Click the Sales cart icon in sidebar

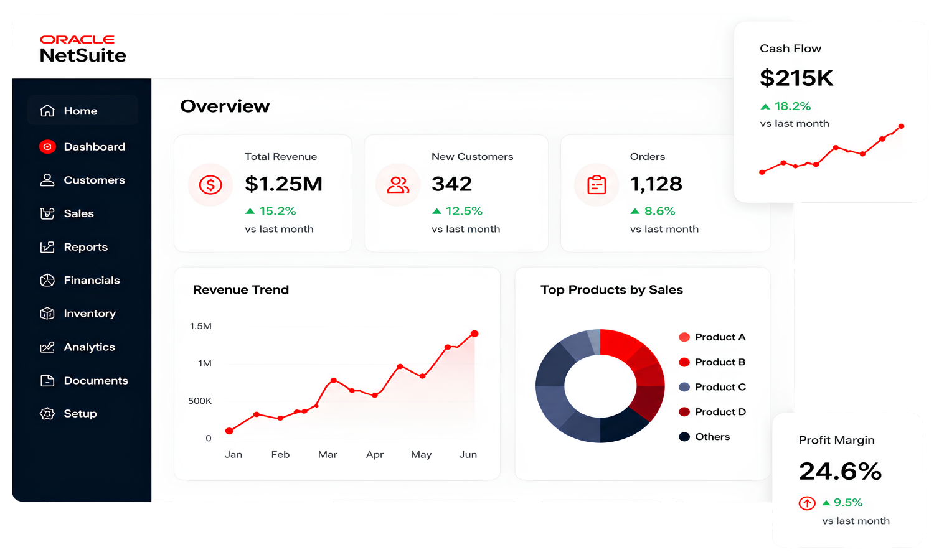coord(47,213)
